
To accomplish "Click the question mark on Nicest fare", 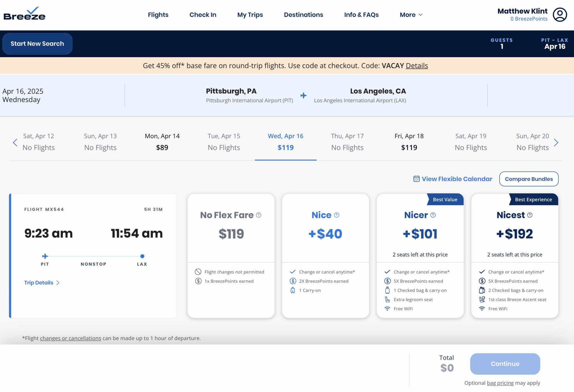I will 530,215.
